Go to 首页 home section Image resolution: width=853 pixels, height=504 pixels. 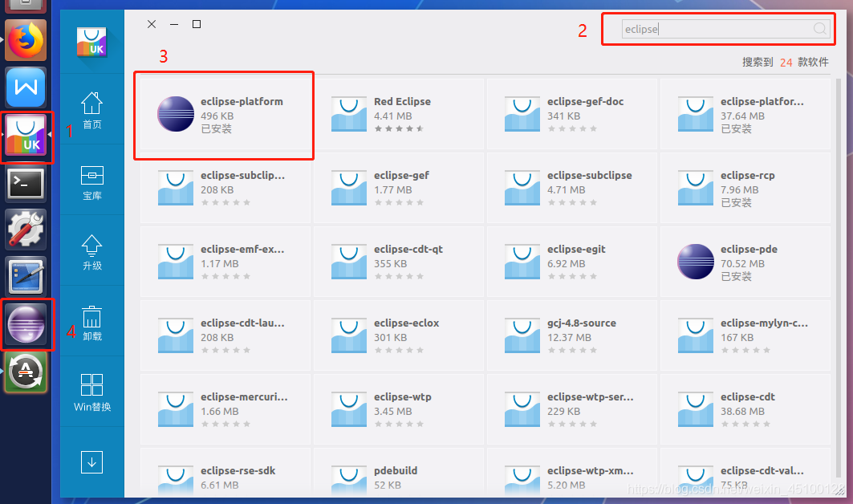coord(92,111)
